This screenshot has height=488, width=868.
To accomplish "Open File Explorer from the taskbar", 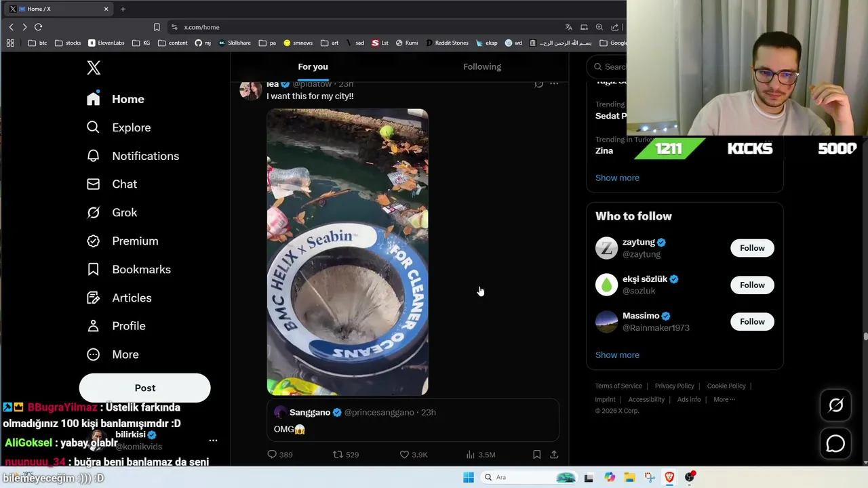I will (x=629, y=477).
